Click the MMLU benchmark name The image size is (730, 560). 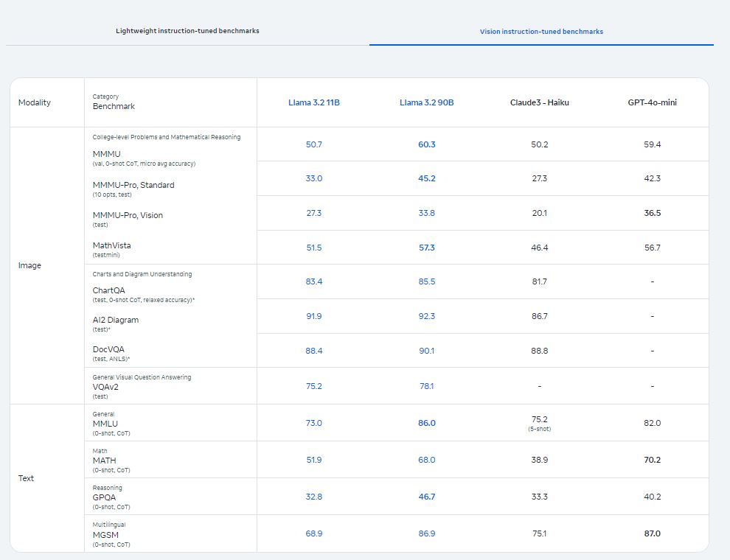(x=105, y=424)
